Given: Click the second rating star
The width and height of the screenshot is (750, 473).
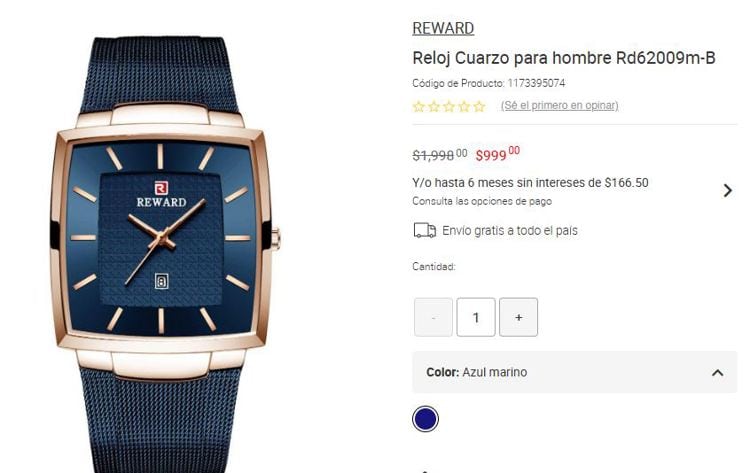Looking at the screenshot, I should coord(434,106).
